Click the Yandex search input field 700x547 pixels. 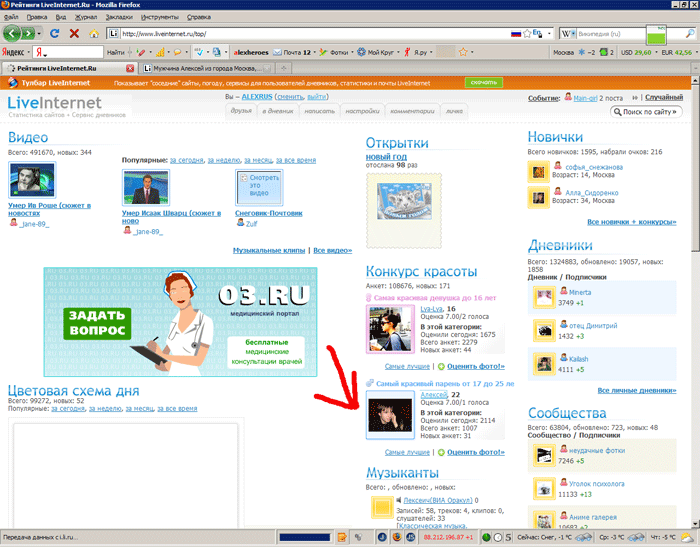(68, 52)
